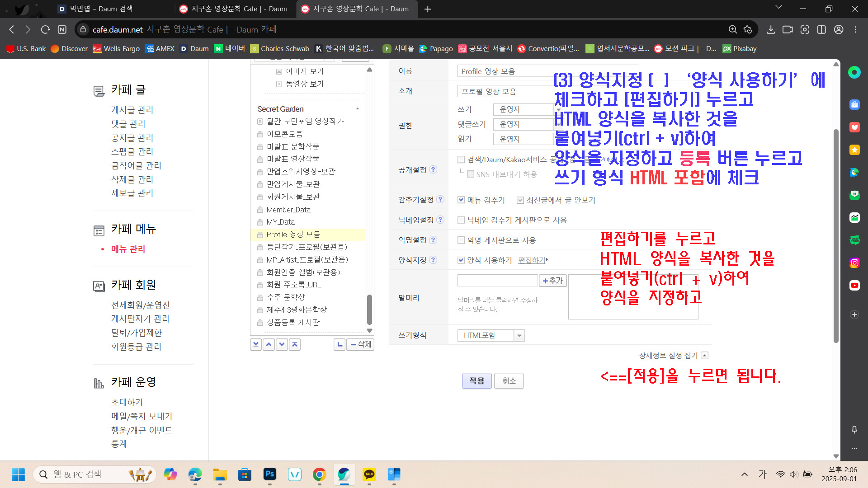The height and width of the screenshot is (488, 868).
Task: Select Profile 영상 모음 in menu list
Action: click(293, 235)
